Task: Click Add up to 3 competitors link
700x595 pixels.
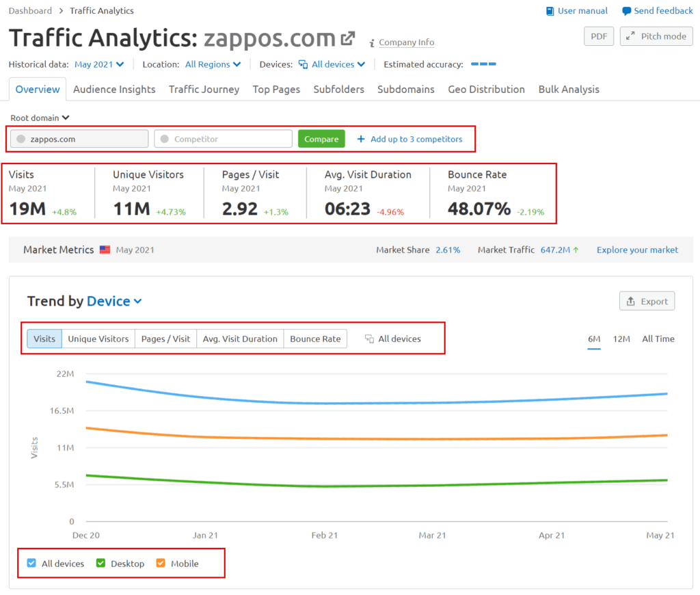Action: (x=416, y=139)
